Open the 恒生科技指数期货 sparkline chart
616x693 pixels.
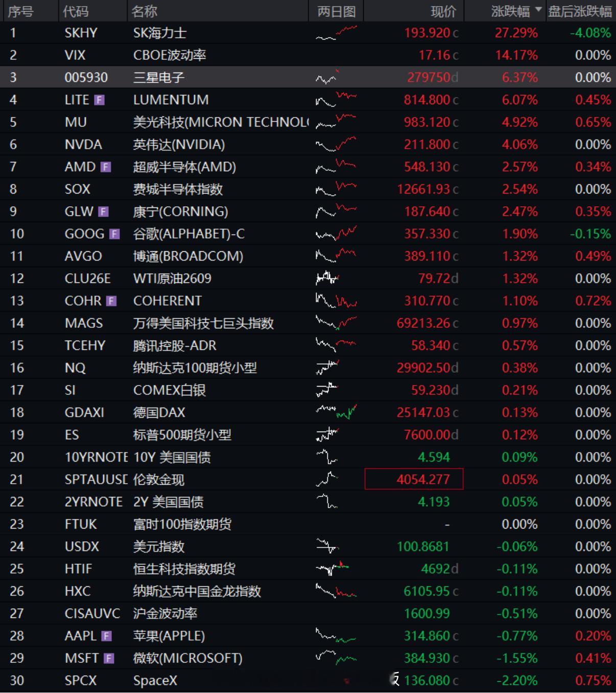[332, 569]
